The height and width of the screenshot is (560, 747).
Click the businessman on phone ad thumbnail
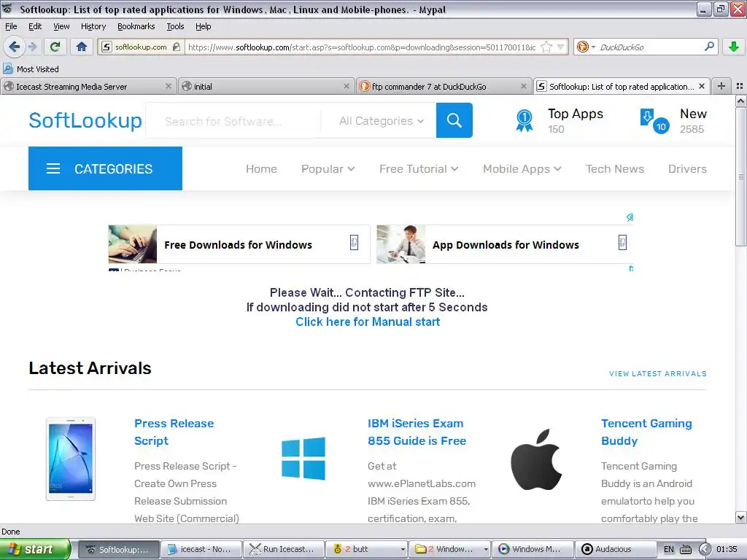click(x=400, y=244)
